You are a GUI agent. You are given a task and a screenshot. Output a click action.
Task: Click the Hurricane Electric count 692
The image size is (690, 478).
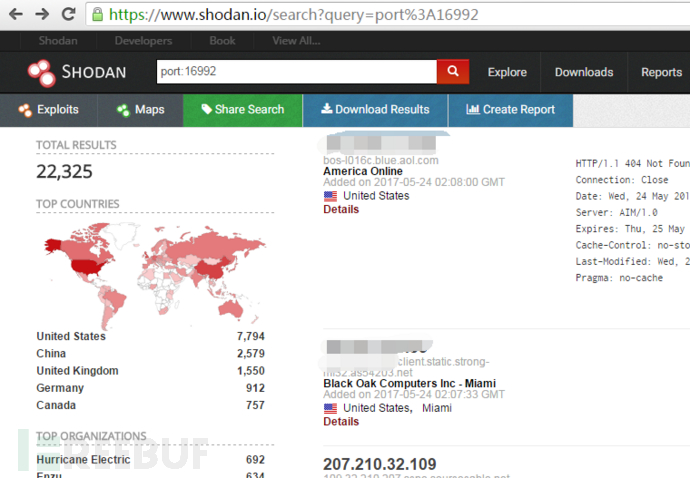pyautogui.click(x=255, y=460)
